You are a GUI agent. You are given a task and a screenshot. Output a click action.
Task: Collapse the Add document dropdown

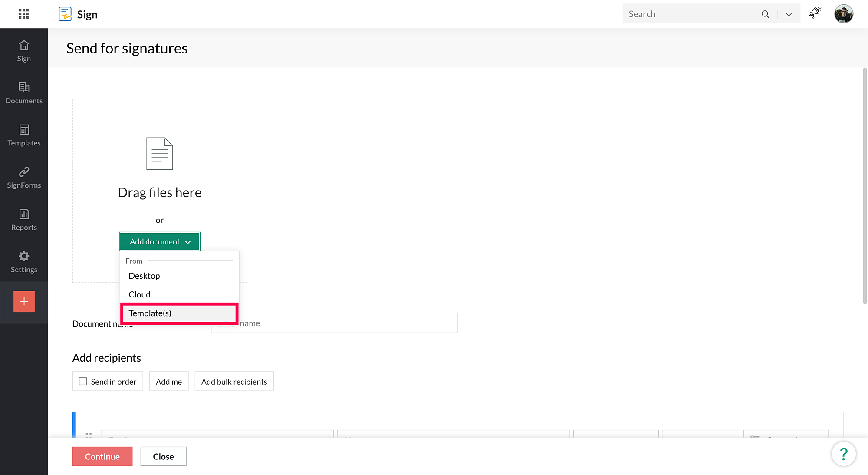pos(159,241)
